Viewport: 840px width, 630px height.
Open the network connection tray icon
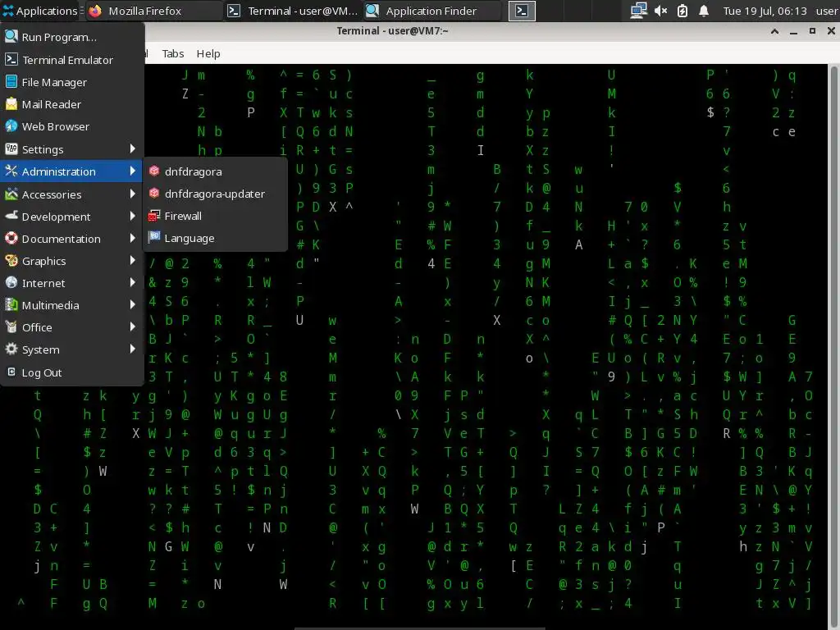pos(638,11)
